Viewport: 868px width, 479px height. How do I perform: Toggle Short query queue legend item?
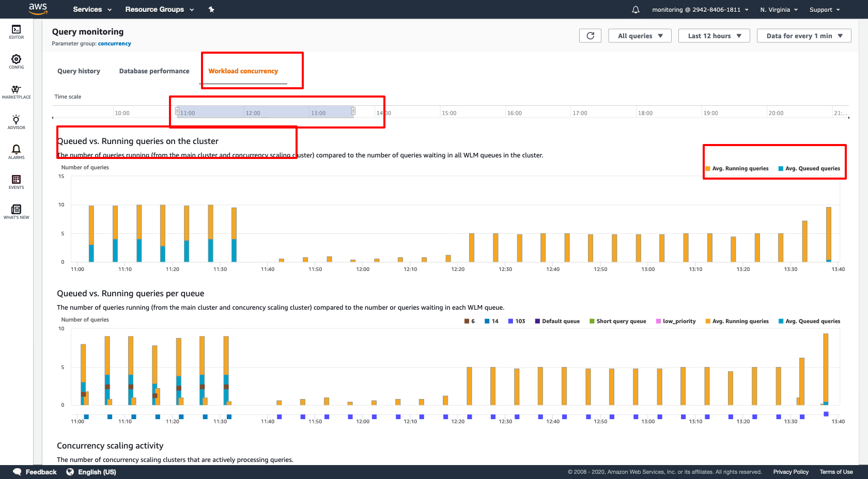[x=617, y=321]
